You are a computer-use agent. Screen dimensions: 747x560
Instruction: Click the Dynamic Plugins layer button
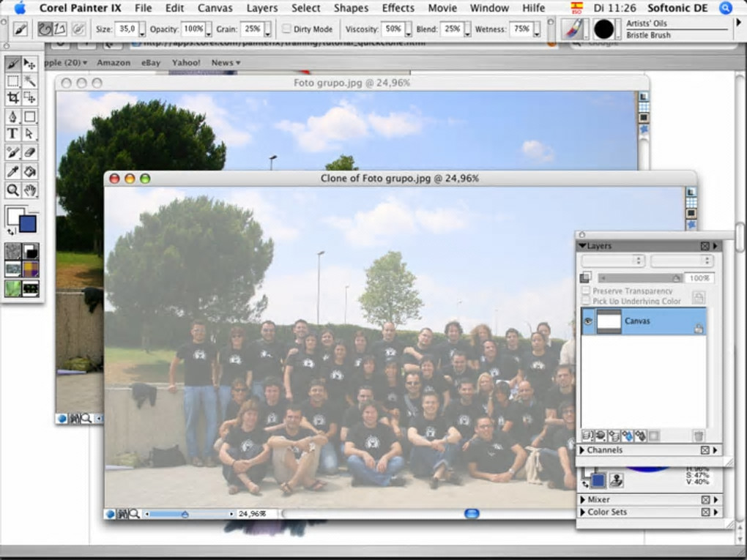coord(601,436)
